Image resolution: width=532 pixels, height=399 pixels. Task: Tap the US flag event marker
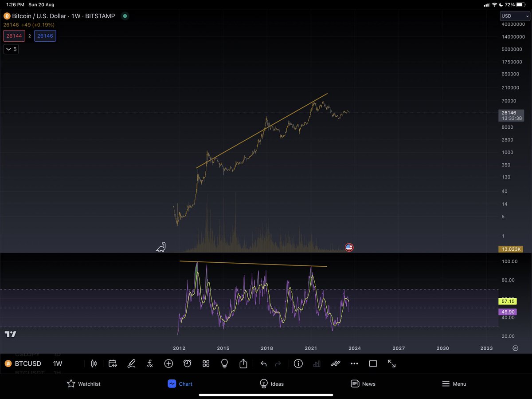point(349,247)
